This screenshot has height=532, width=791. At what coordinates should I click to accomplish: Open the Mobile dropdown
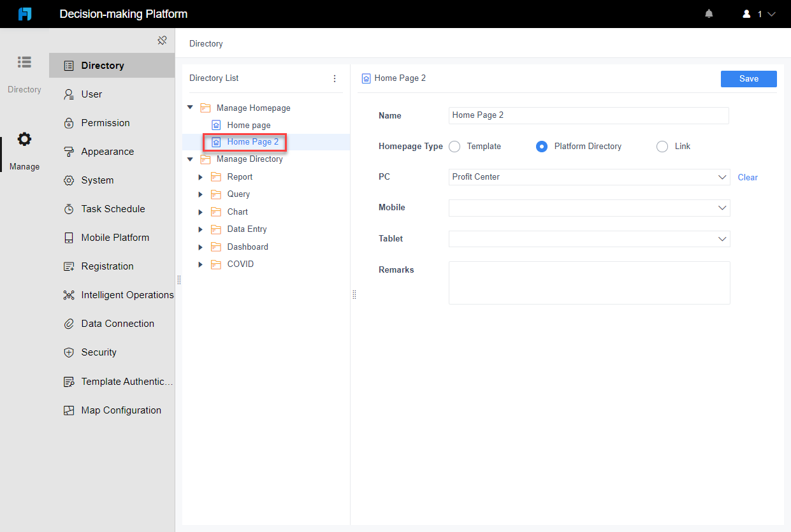[722, 208]
